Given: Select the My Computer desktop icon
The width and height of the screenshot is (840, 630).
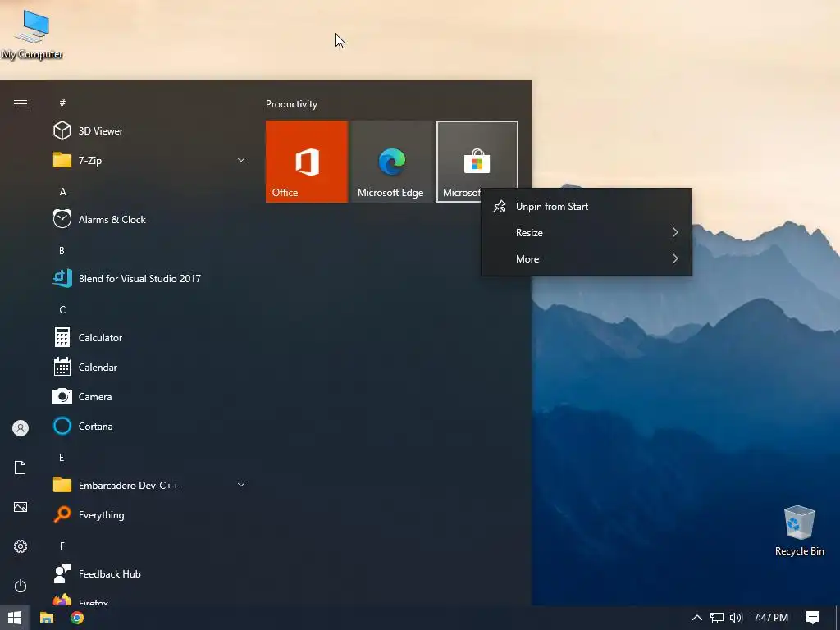Looking at the screenshot, I should [32, 33].
